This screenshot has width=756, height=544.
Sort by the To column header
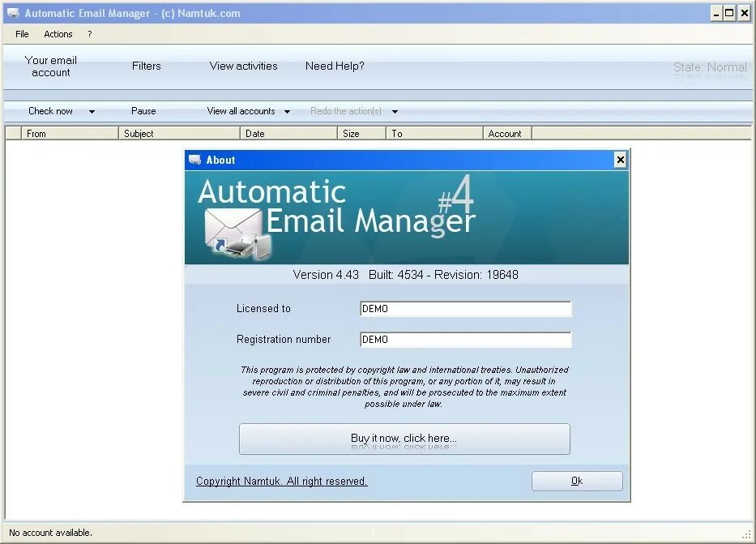(x=434, y=134)
